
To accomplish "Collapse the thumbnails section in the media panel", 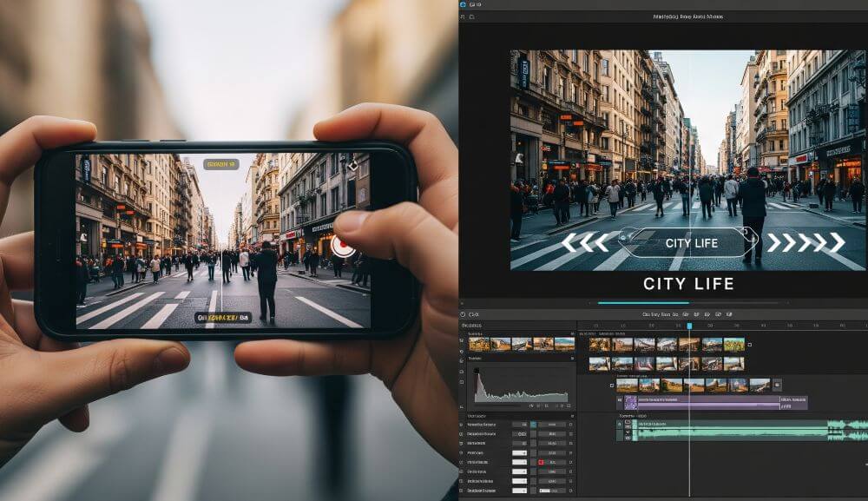I will pyautogui.click(x=571, y=334).
